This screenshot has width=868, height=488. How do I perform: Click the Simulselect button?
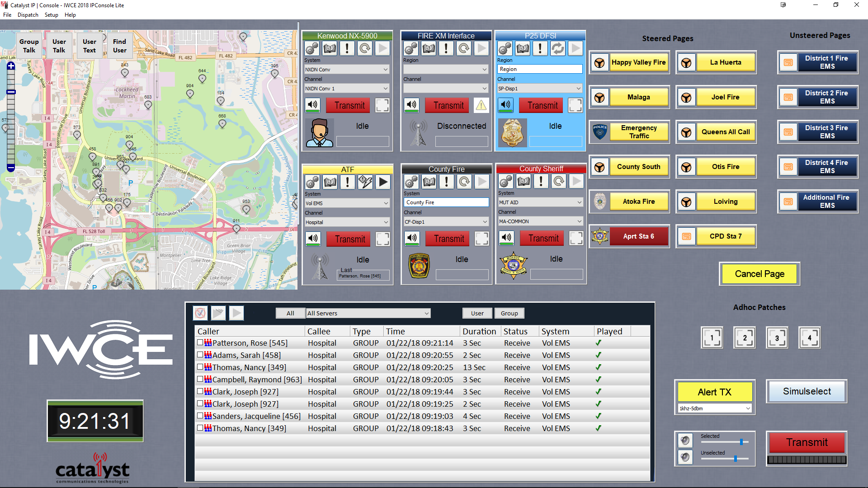point(807,391)
